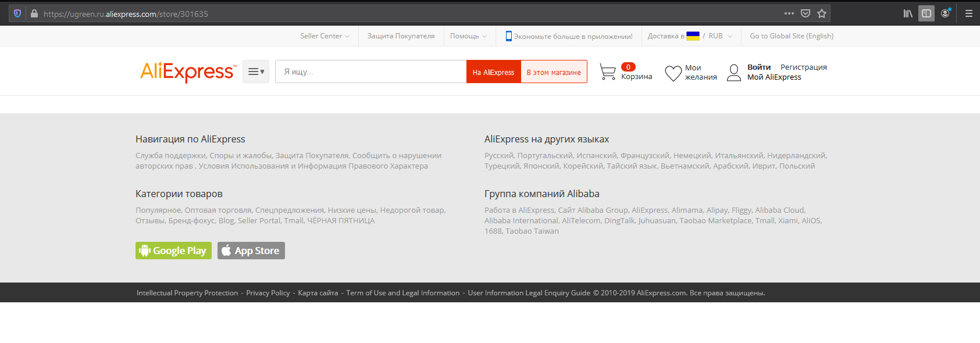Select Испанский language link
Viewport: 980px width, 343px height.
tap(597, 156)
